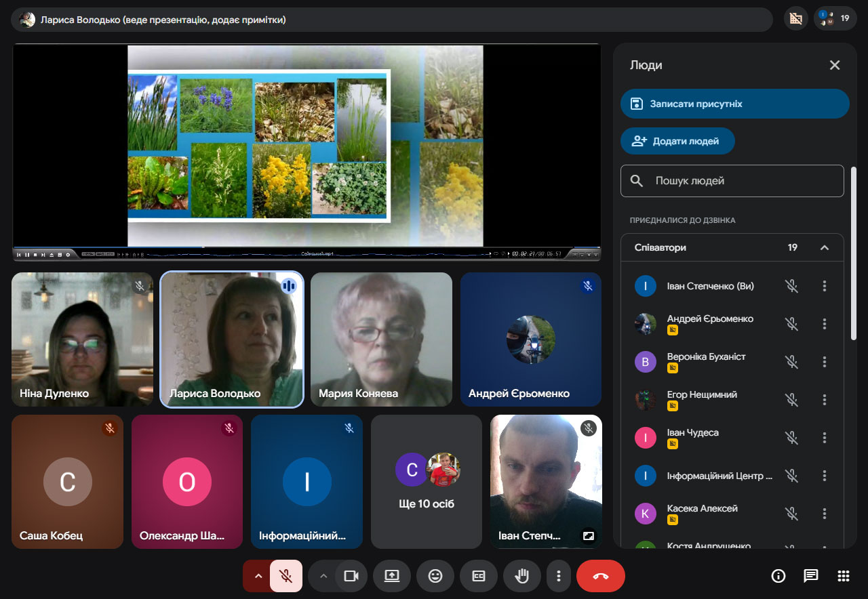Open the chat panel icon

(x=811, y=576)
